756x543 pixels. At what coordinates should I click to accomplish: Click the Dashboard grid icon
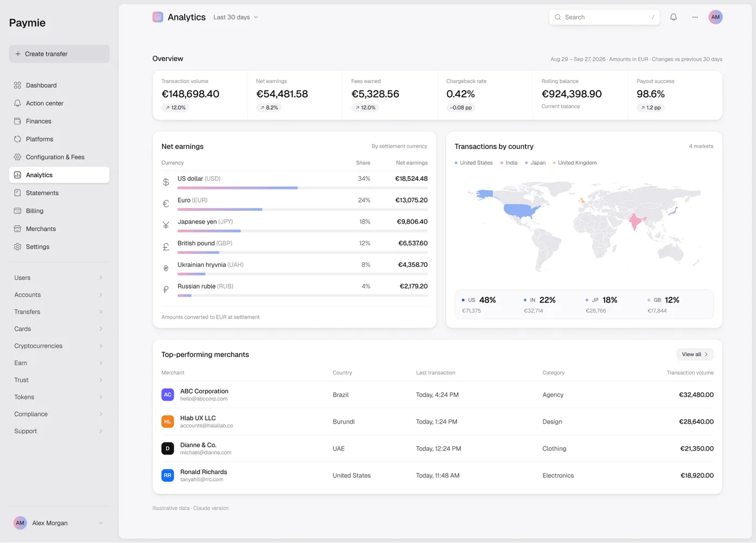tap(18, 85)
